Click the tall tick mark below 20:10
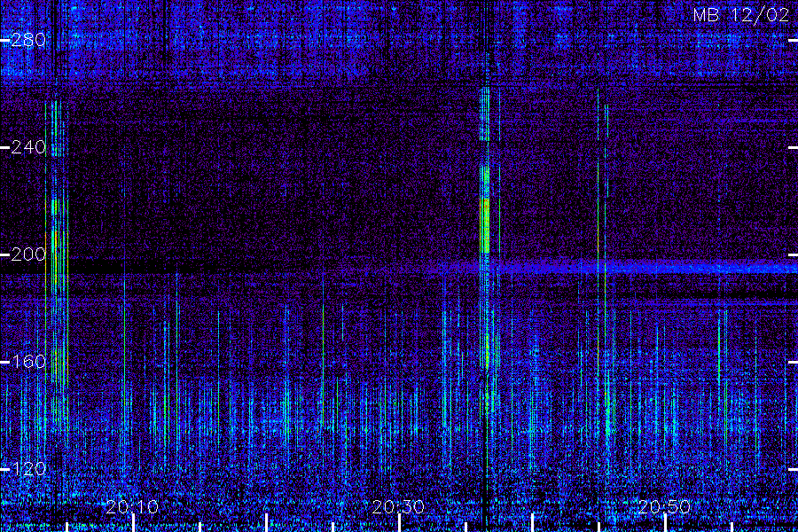Viewport: 798px width, 532px height. click(133, 523)
